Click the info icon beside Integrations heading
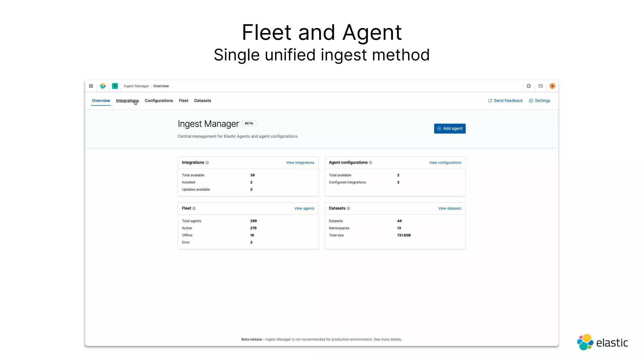The height and width of the screenshot is (362, 644). (x=207, y=162)
